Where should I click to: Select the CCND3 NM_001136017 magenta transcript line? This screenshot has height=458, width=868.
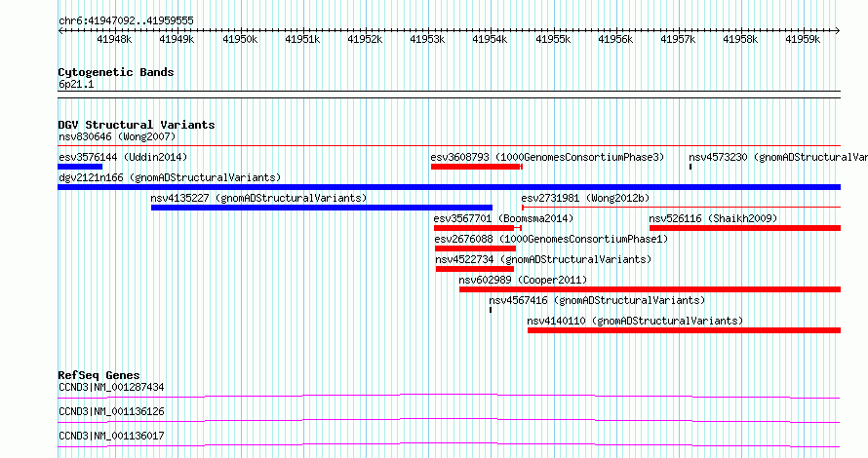tap(449, 444)
